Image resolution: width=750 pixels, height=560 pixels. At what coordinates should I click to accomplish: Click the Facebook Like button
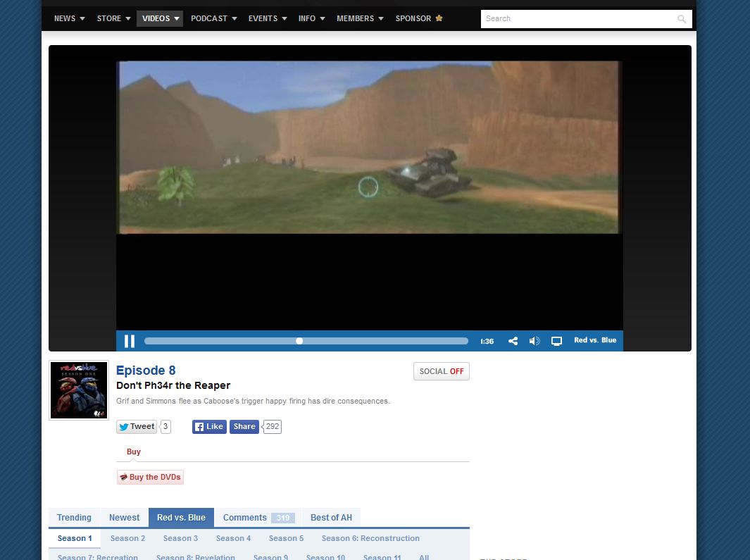(x=209, y=426)
